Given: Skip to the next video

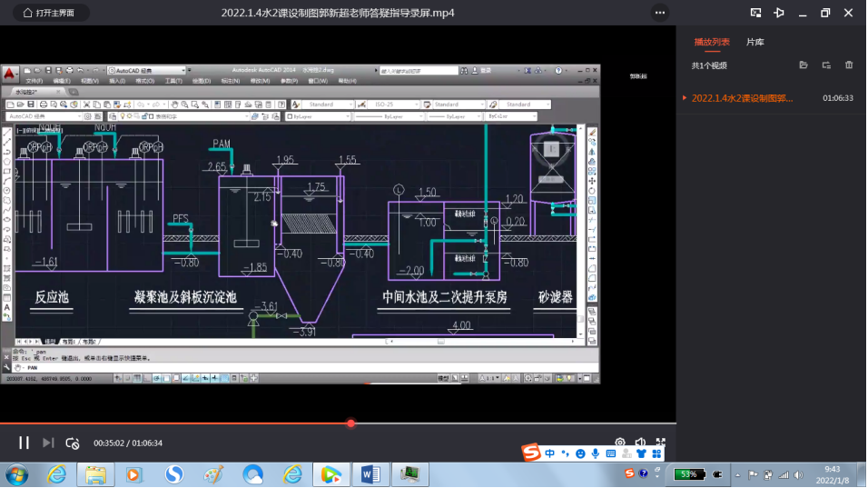Looking at the screenshot, I should [x=48, y=443].
